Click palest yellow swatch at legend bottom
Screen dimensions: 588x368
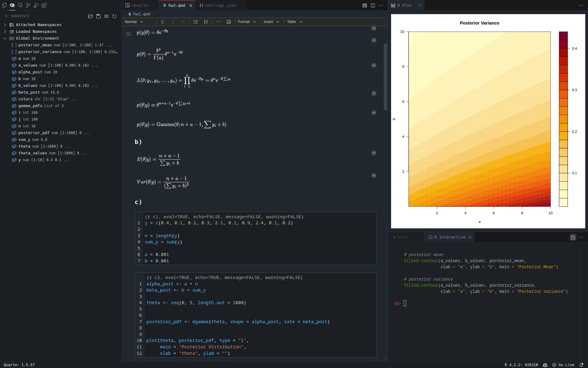click(x=563, y=202)
